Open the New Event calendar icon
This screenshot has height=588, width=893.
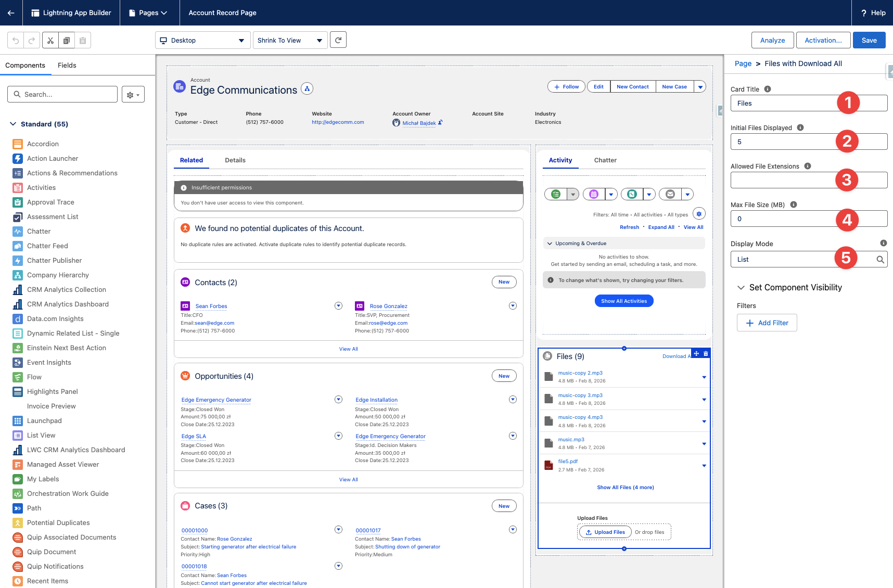pos(593,194)
